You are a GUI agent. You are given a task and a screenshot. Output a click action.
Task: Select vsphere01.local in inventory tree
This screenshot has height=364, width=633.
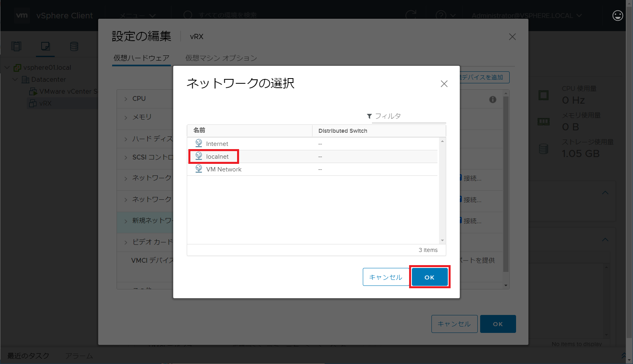tap(47, 68)
